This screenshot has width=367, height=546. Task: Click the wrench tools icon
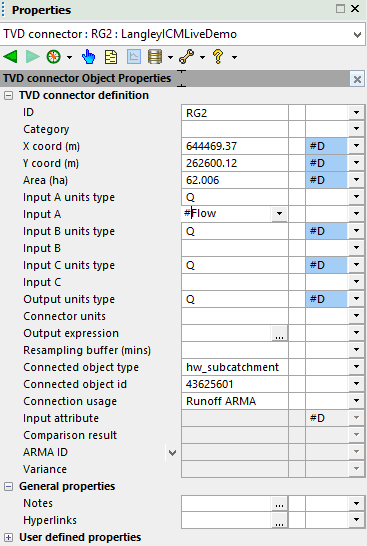(187, 56)
